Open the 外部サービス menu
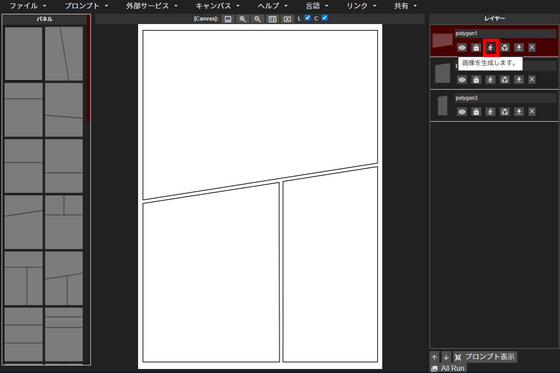 [x=151, y=6]
